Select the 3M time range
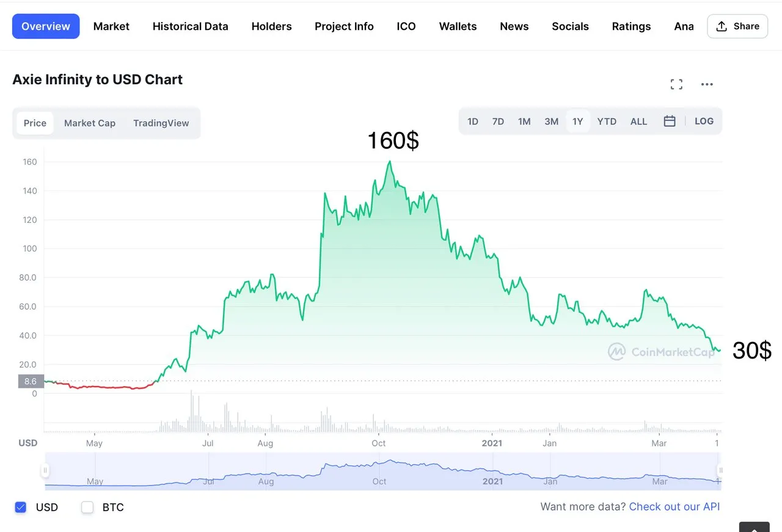The image size is (782, 532). pos(552,122)
